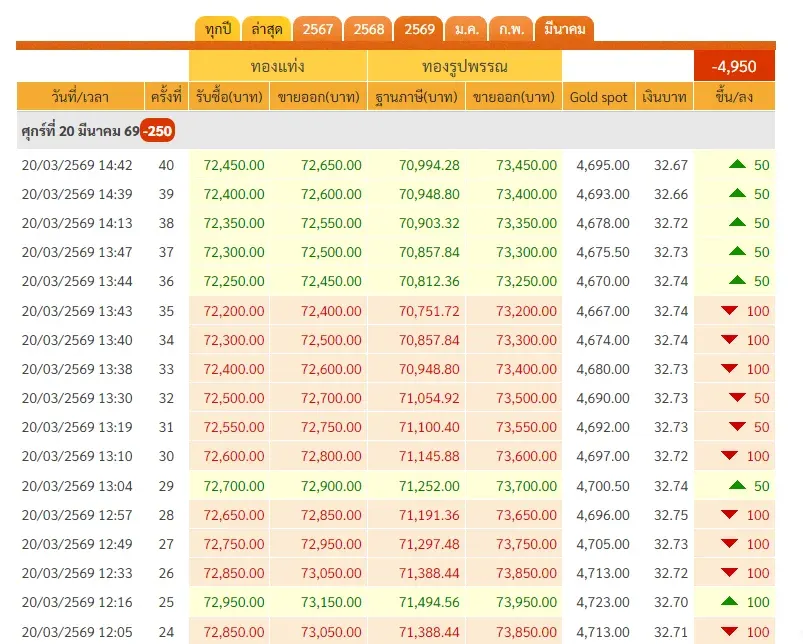Click red down arrow in 13:30 row

[x=738, y=398]
